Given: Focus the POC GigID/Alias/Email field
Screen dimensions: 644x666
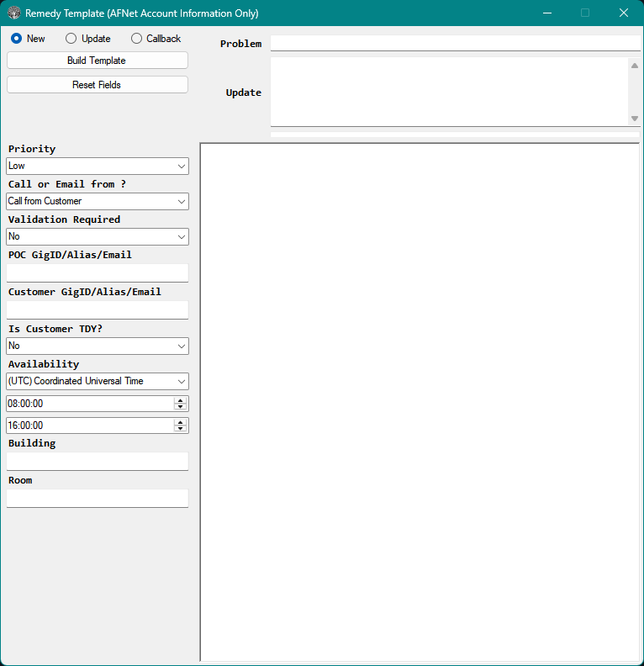Looking at the screenshot, I should [98, 272].
